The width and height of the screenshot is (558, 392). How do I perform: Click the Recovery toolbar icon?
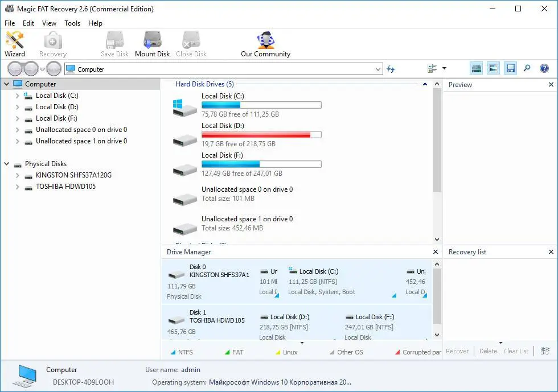52,44
